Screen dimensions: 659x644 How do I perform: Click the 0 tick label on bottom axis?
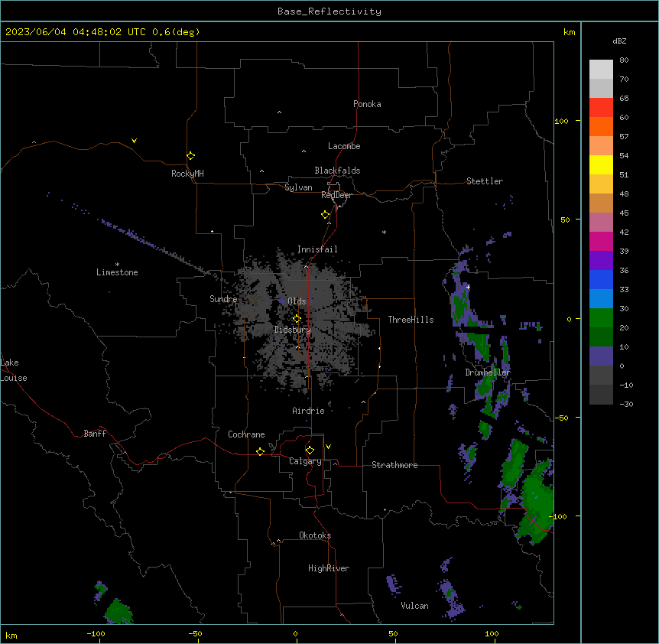click(x=295, y=633)
